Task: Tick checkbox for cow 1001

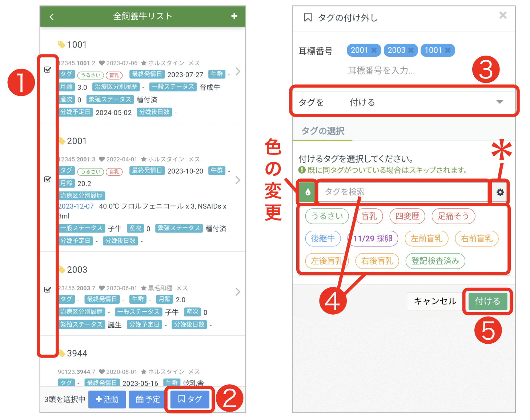Action: tap(48, 69)
